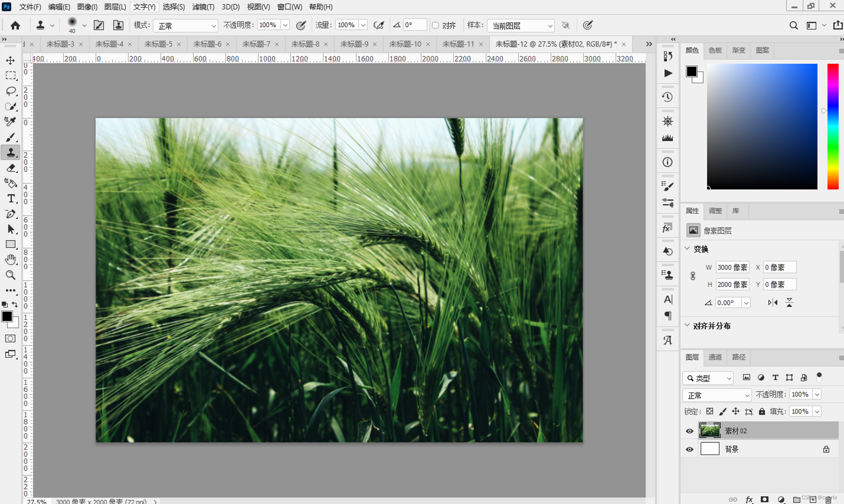
Task: Toggle the 对齐 aligned checkbox
Action: [x=436, y=25]
